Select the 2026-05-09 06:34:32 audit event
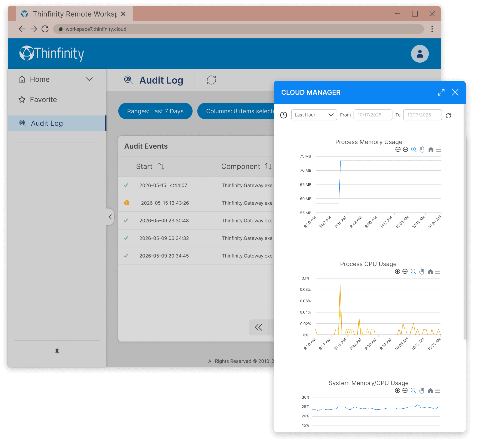 click(196, 238)
